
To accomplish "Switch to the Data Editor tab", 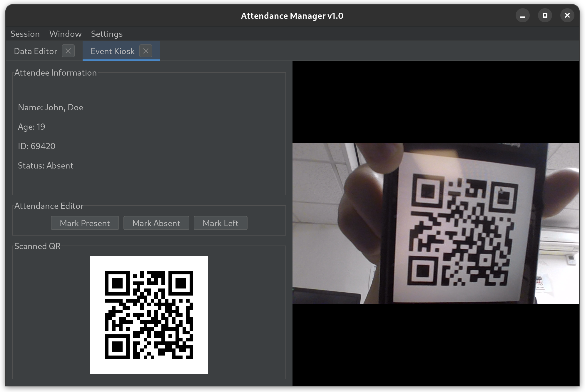I will (36, 51).
